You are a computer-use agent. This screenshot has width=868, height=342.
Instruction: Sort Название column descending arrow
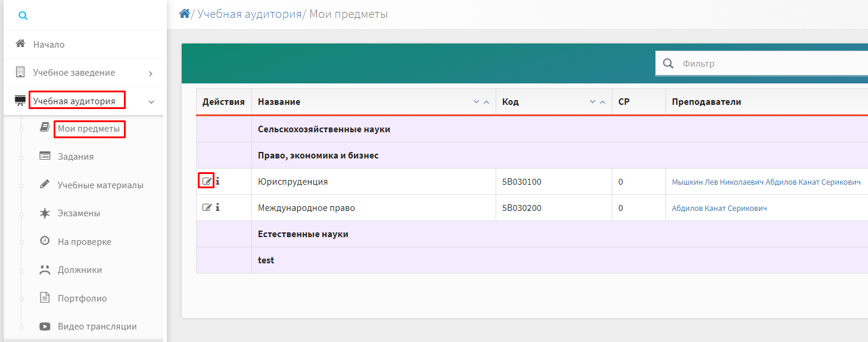[476, 102]
